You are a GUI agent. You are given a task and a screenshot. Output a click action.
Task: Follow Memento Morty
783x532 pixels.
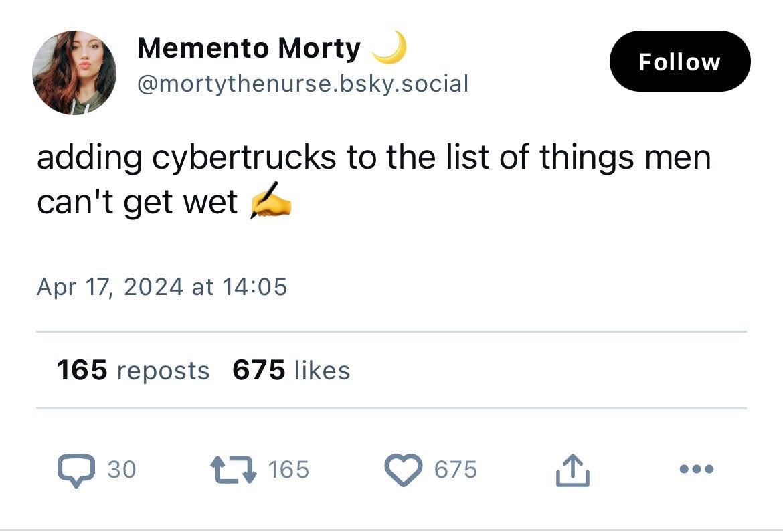pos(679,62)
